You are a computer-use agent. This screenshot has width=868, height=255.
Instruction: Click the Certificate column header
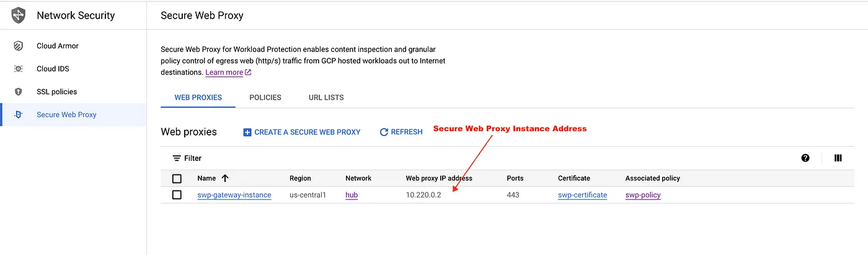click(574, 178)
